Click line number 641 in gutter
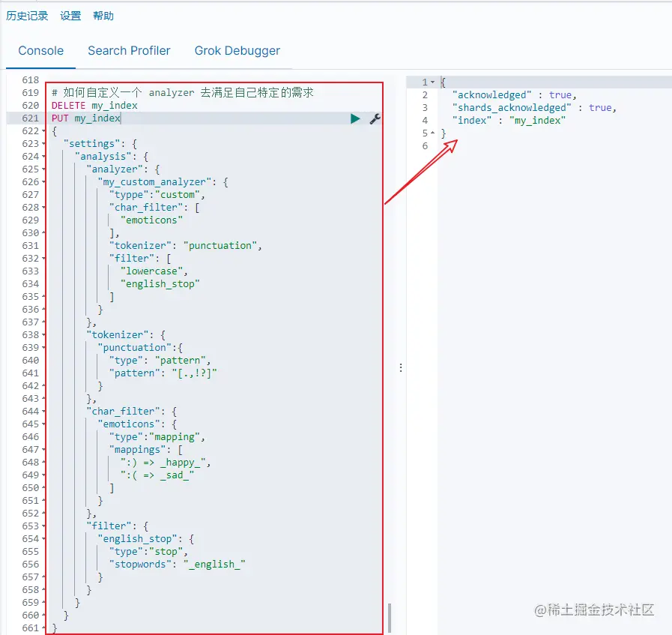672x635 pixels. click(31, 373)
